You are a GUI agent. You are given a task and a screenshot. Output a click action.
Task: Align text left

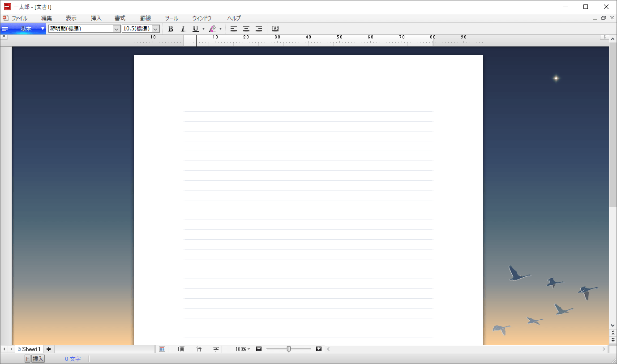(234, 29)
